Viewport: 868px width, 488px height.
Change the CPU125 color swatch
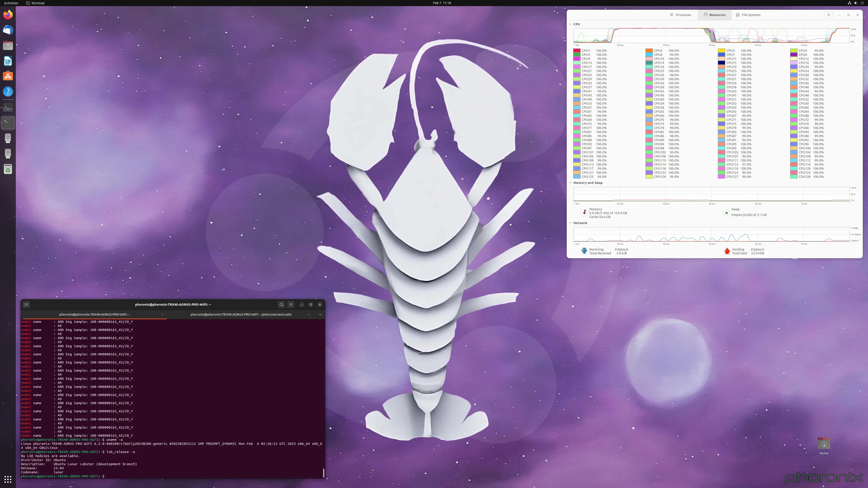coord(577,177)
